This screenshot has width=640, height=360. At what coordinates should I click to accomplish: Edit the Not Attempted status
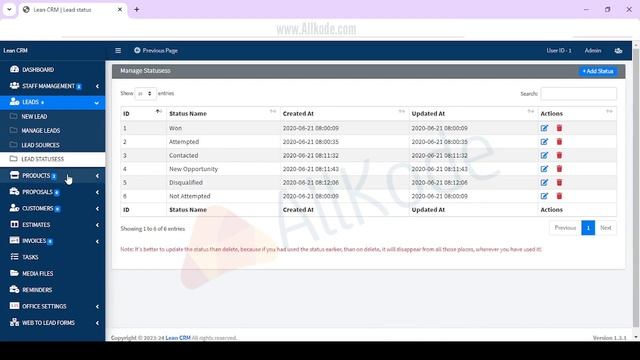[x=544, y=196]
